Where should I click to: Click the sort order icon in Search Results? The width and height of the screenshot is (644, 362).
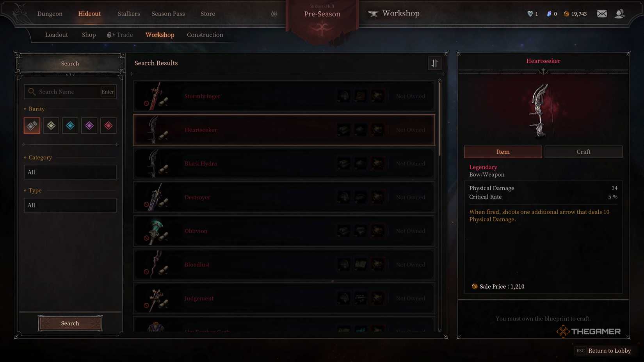(x=434, y=63)
